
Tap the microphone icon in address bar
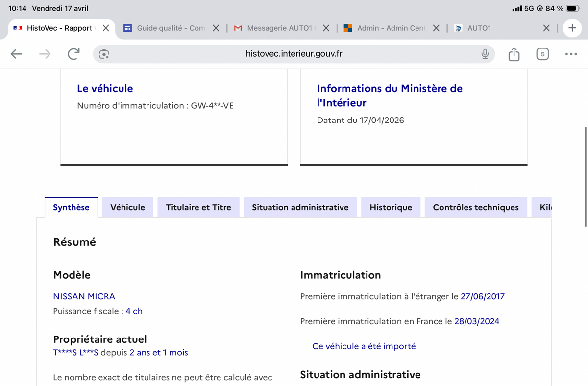point(485,54)
